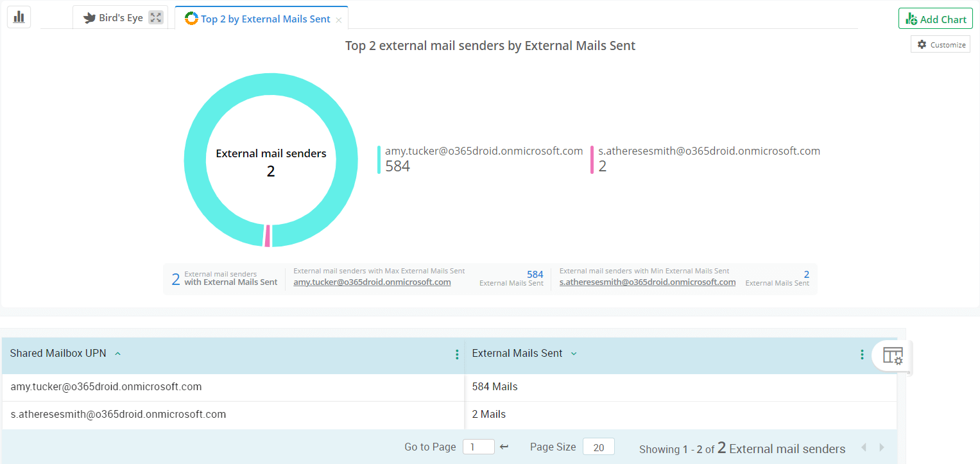Switch to the Bird's Eye tab
This screenshot has width=980, height=464.
121,17
